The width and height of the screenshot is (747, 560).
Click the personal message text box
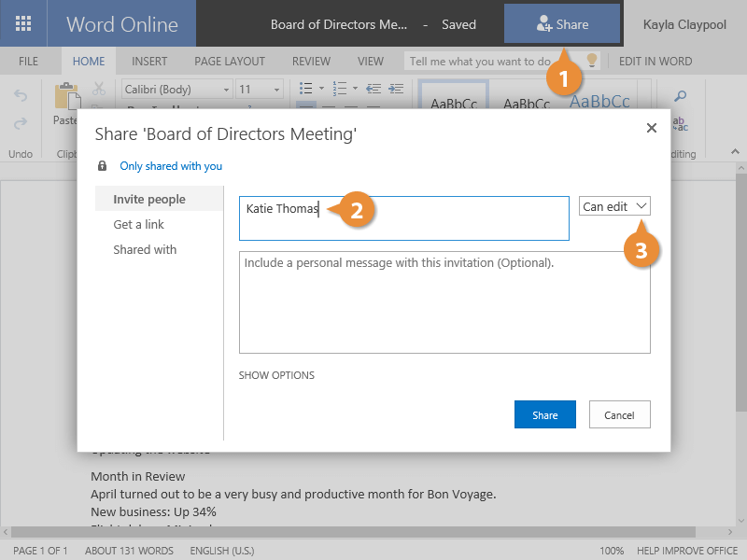(x=444, y=301)
